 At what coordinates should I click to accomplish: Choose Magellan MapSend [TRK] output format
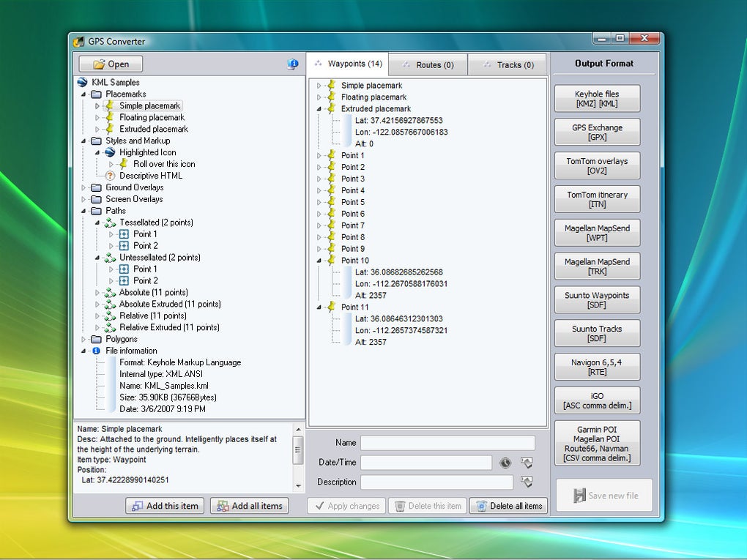(x=597, y=266)
